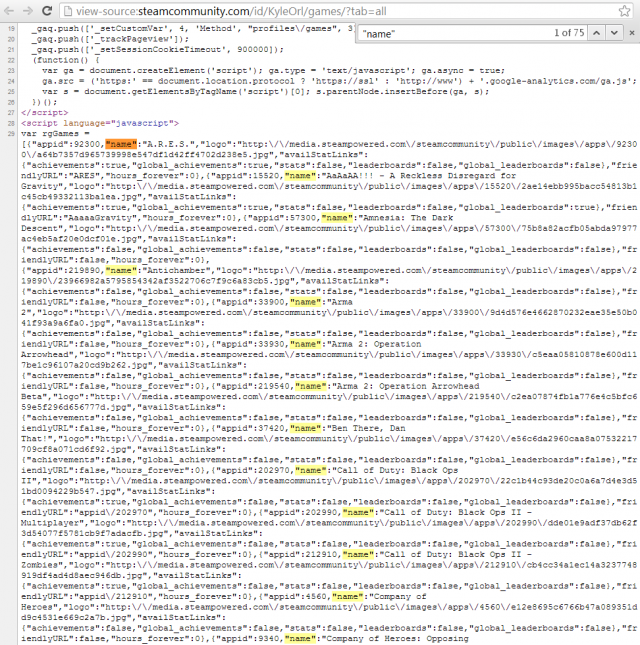The height and width of the screenshot is (645, 640).
Task: Click the browser forward arrow
Action: click(x=28, y=10)
